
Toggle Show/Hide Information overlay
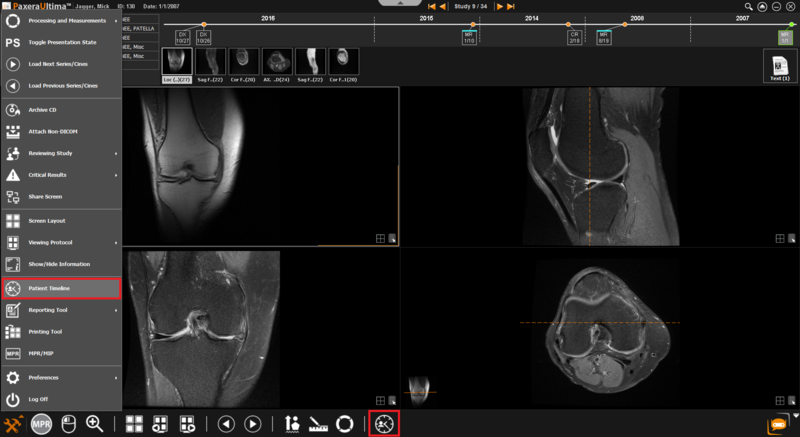pos(60,264)
